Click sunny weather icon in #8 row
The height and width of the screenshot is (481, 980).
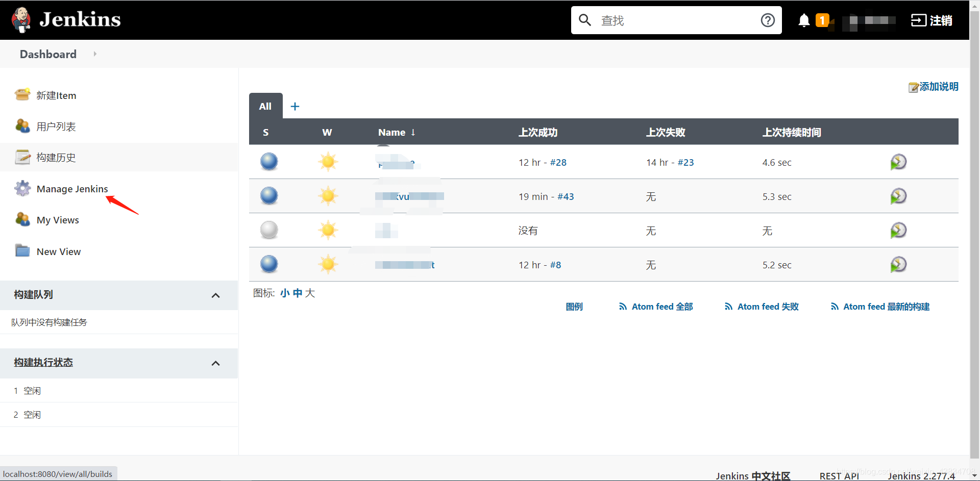point(328,264)
